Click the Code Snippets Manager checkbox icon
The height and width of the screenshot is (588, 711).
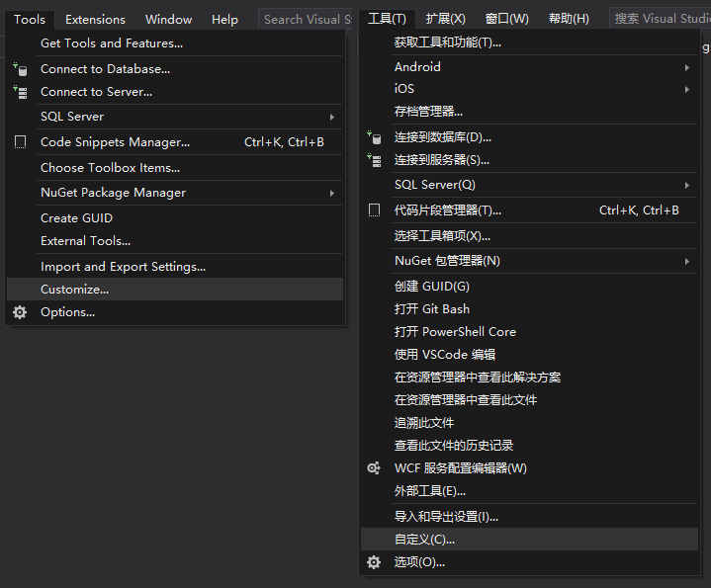pyautogui.click(x=20, y=142)
